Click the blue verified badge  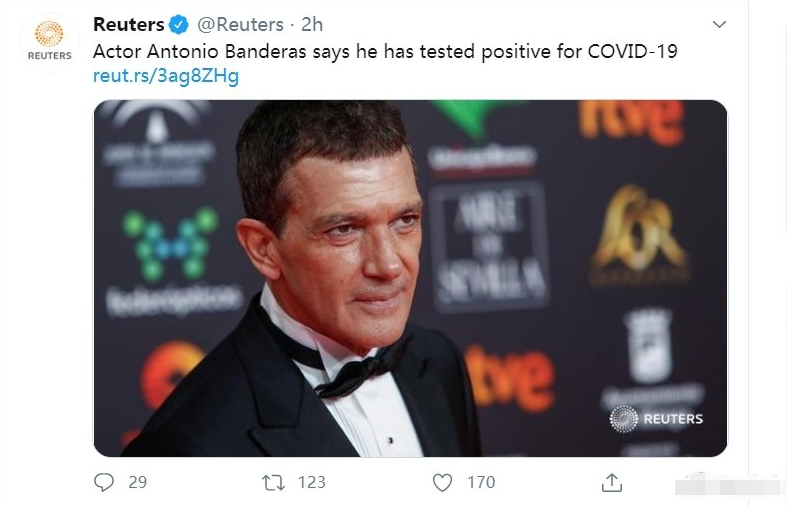pyautogui.click(x=178, y=24)
